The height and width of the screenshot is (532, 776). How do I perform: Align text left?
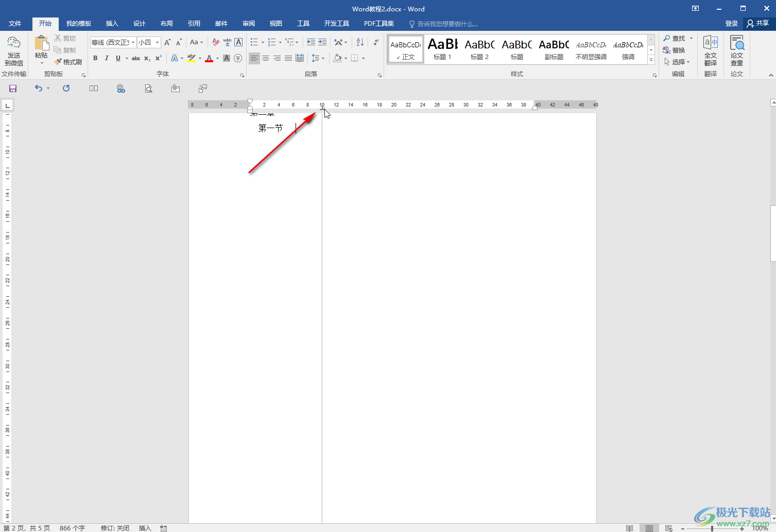[x=254, y=58]
